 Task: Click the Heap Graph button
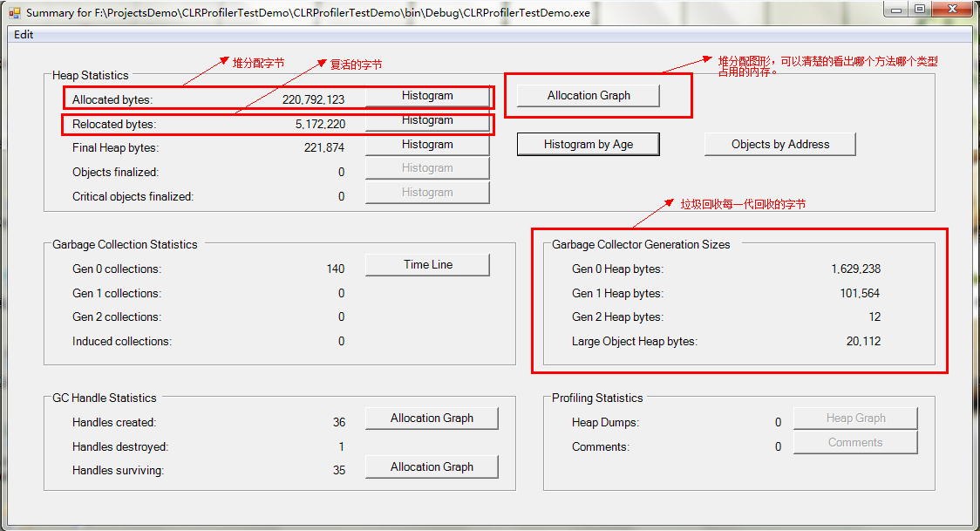[855, 419]
